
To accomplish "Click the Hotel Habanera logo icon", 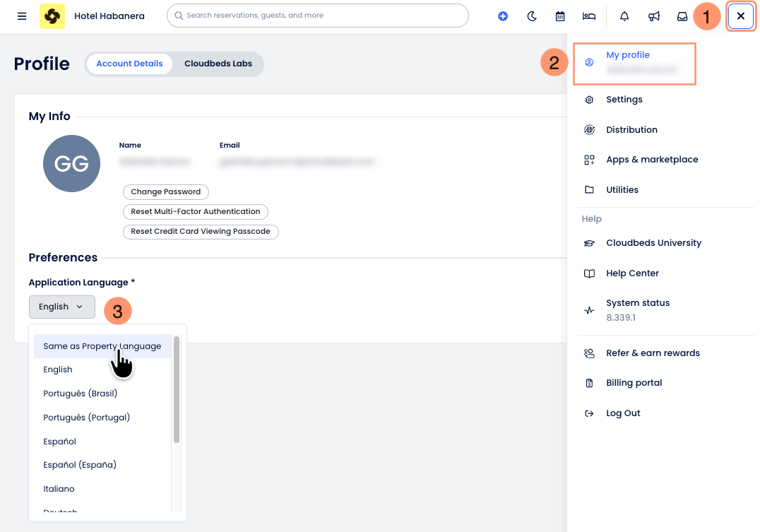I will 52,16.
